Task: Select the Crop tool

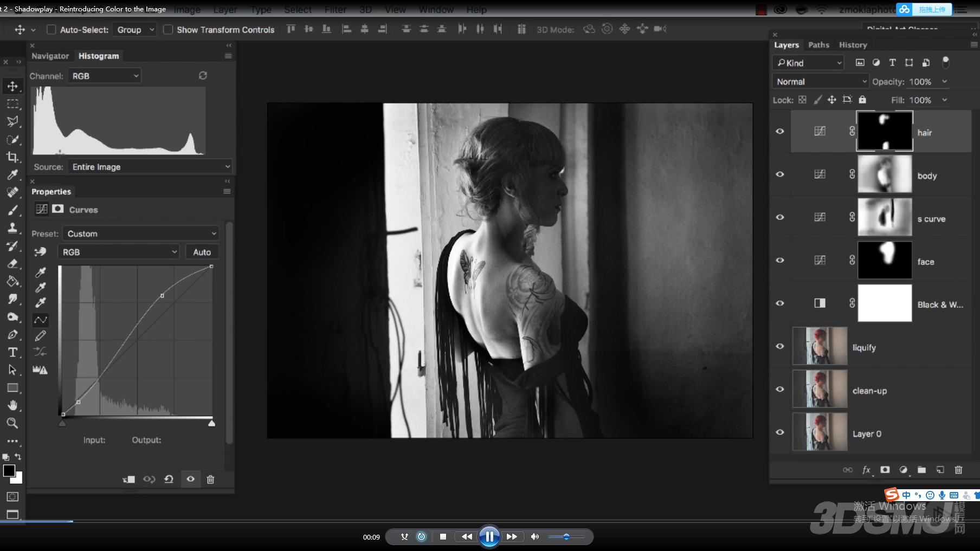Action: click(x=12, y=157)
